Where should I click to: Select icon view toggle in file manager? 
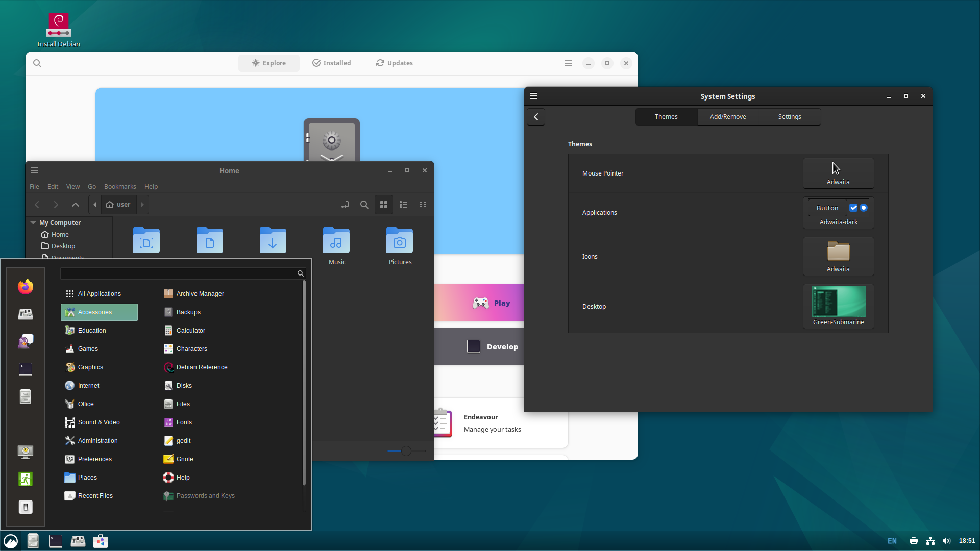384,205
